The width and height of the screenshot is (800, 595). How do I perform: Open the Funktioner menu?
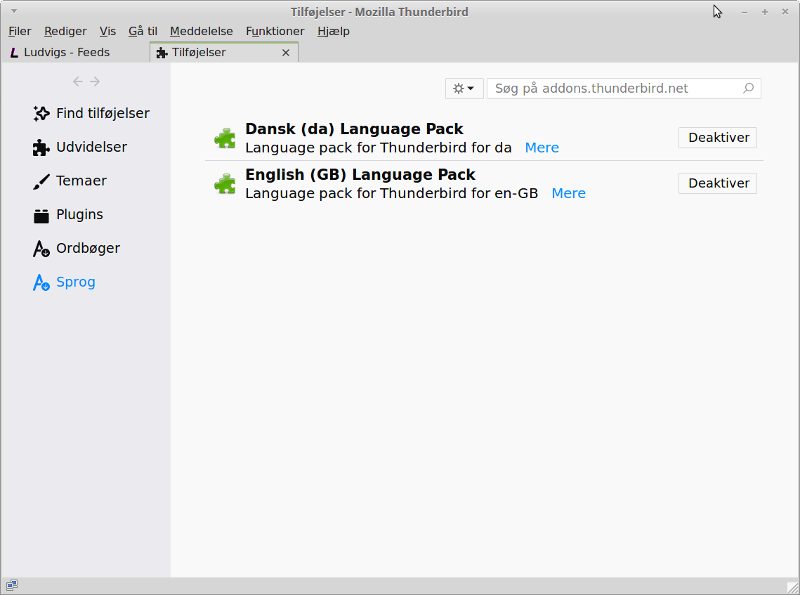point(275,31)
